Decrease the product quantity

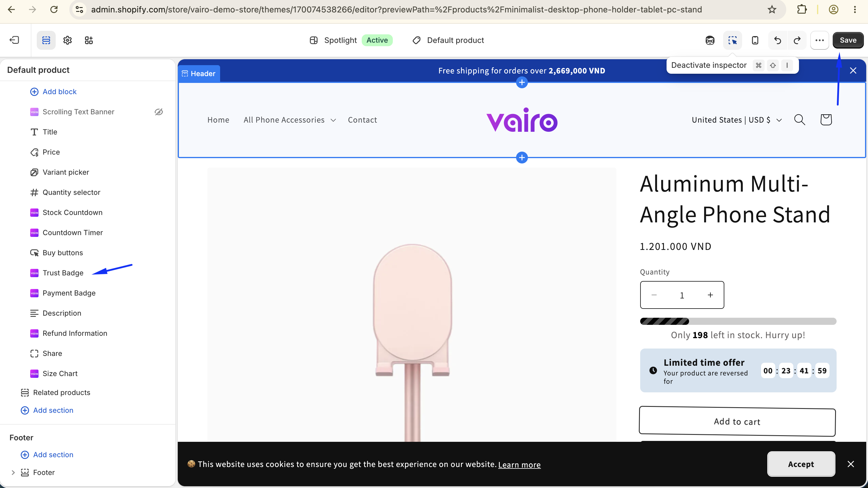(654, 295)
